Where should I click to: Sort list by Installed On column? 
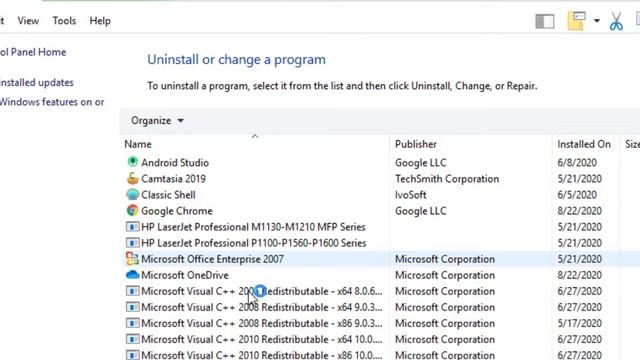584,144
